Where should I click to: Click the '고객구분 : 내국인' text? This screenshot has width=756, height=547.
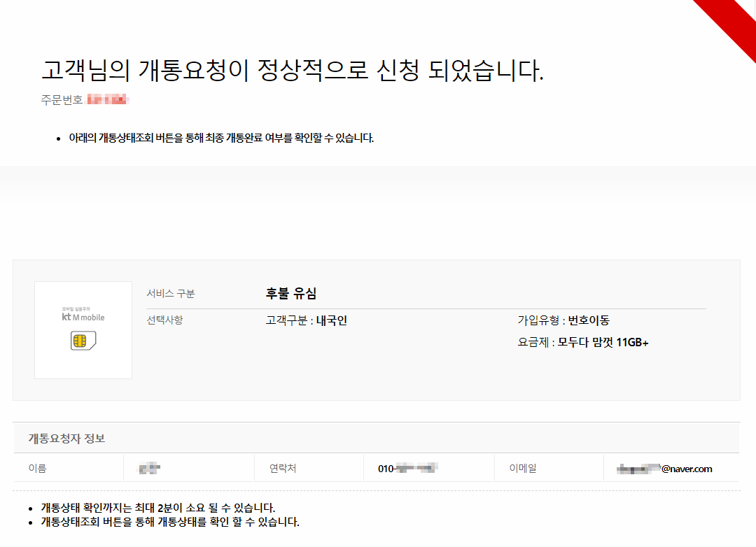307,320
